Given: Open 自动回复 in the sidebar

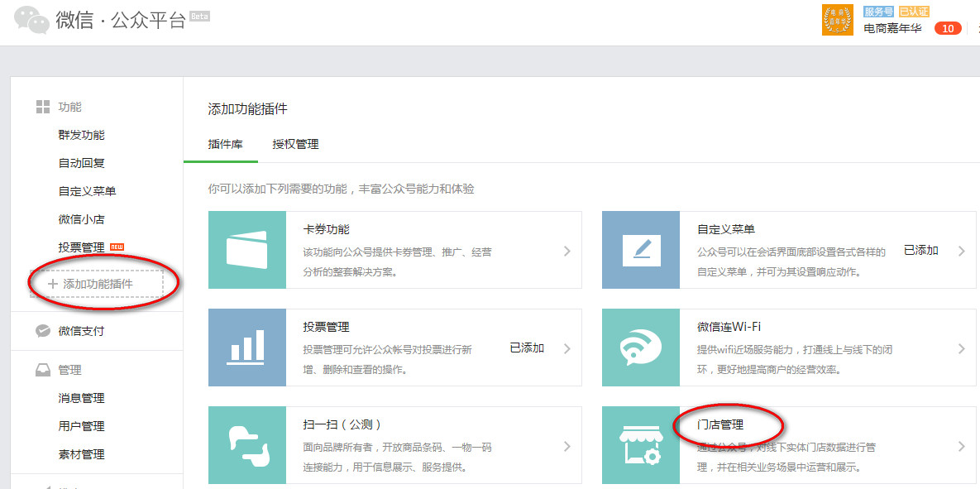Looking at the screenshot, I should 81,163.
